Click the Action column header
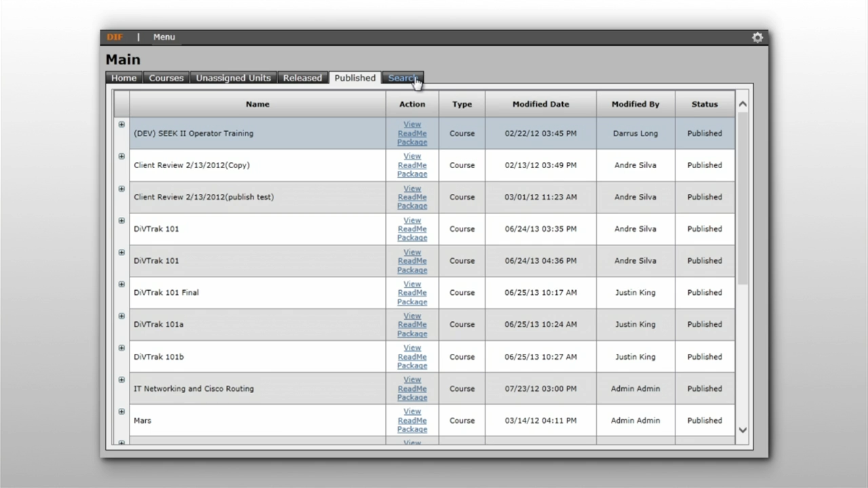868x488 pixels. click(x=412, y=104)
